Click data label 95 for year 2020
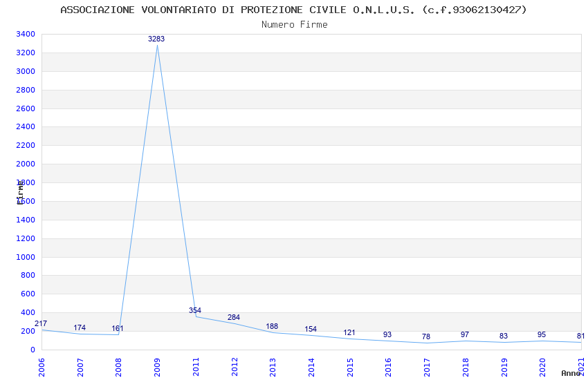The width and height of the screenshot is (588, 380). [542, 334]
